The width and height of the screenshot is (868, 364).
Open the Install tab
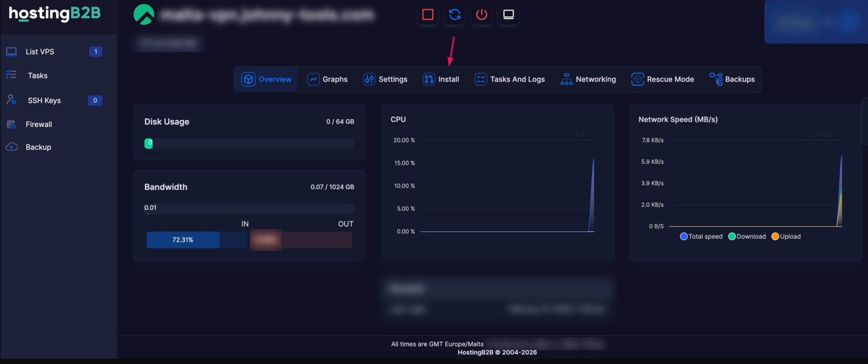coord(441,79)
